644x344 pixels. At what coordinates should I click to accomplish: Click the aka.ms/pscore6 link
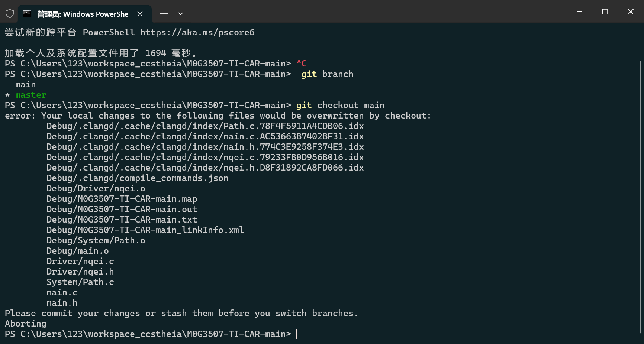(197, 33)
